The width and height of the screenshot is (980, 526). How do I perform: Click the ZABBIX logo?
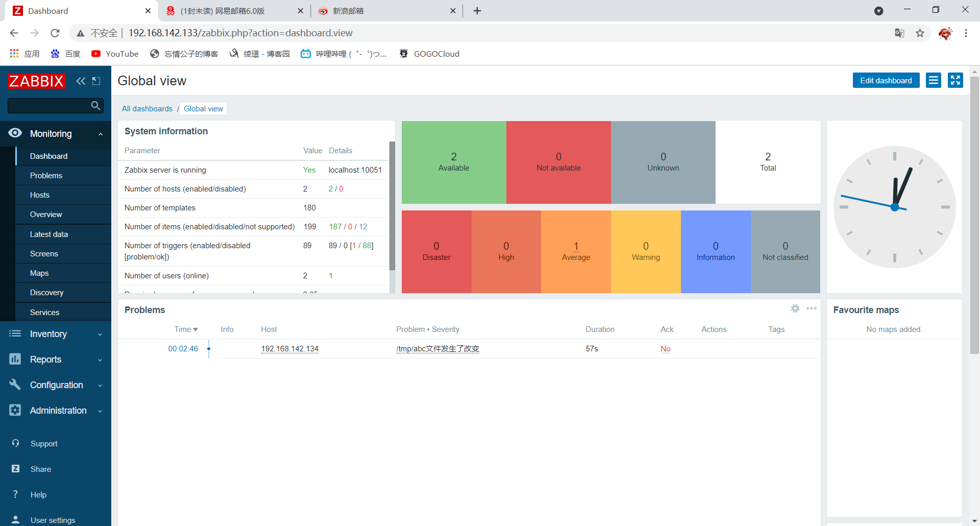click(36, 81)
